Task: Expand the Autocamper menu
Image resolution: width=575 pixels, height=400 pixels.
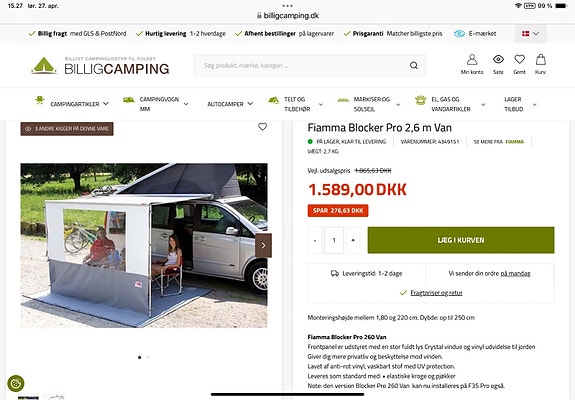Action: tap(230, 104)
